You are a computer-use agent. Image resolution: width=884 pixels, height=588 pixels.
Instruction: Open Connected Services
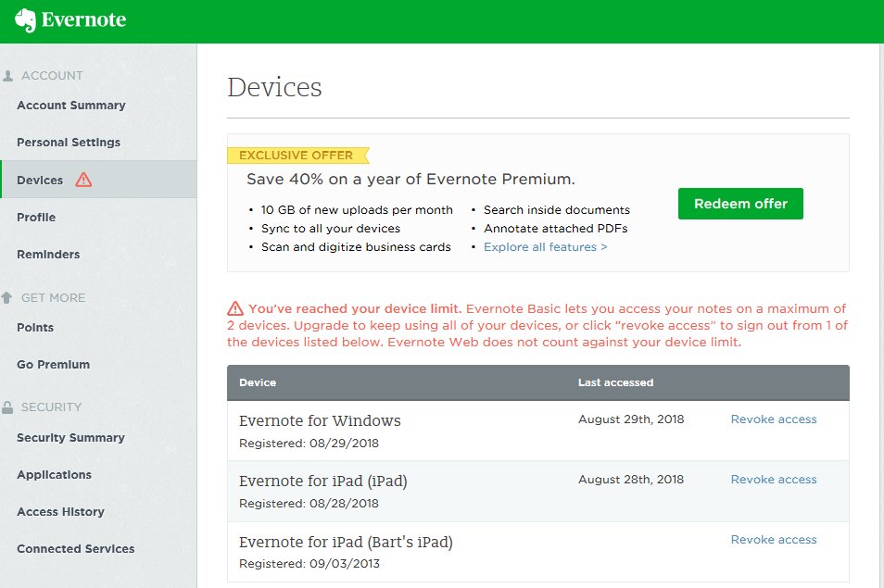[76, 549]
